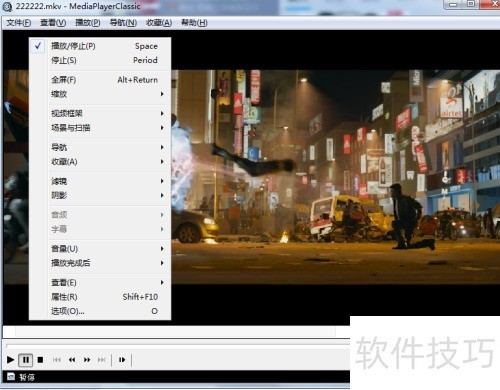Open the 帮助(H) menu in menu bar
Image resolution: width=500 pixels, height=390 pixels.
194,23
